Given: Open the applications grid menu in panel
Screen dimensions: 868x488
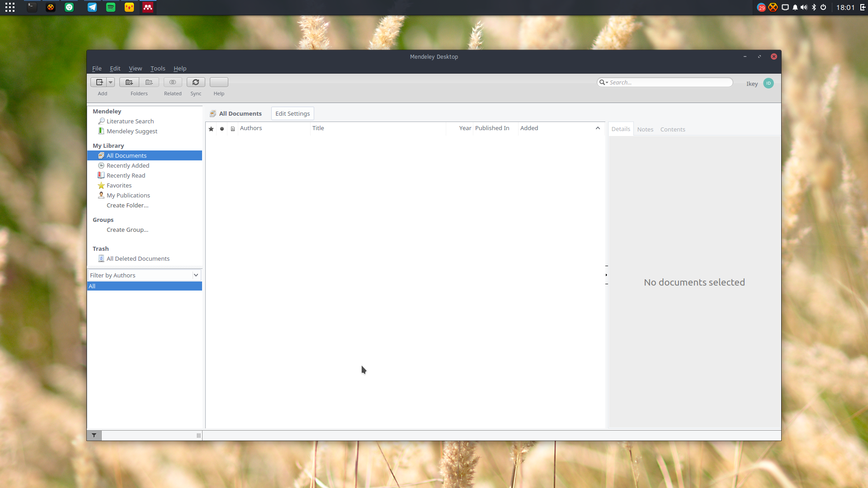Looking at the screenshot, I should tap(10, 7).
